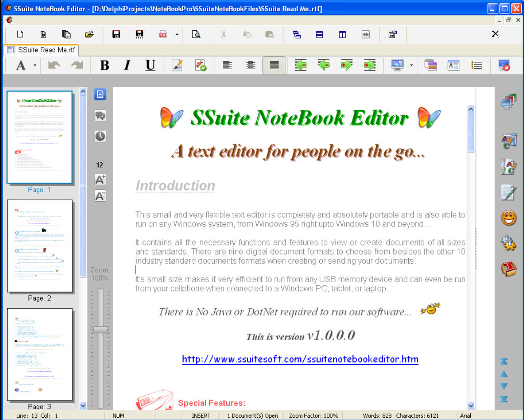
Task: Open the PDF export dropdown arrow
Action: coord(177,34)
